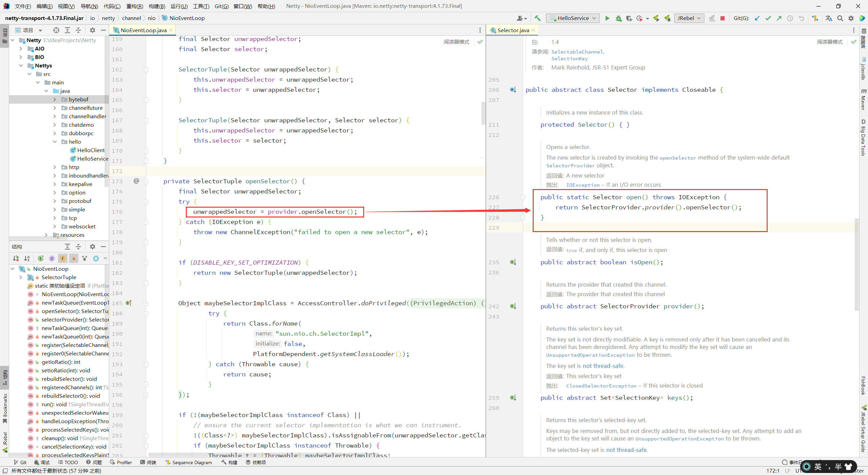The width and height of the screenshot is (868, 475).
Task: Switch to NioEventLoop.java tab
Action: coord(143,30)
